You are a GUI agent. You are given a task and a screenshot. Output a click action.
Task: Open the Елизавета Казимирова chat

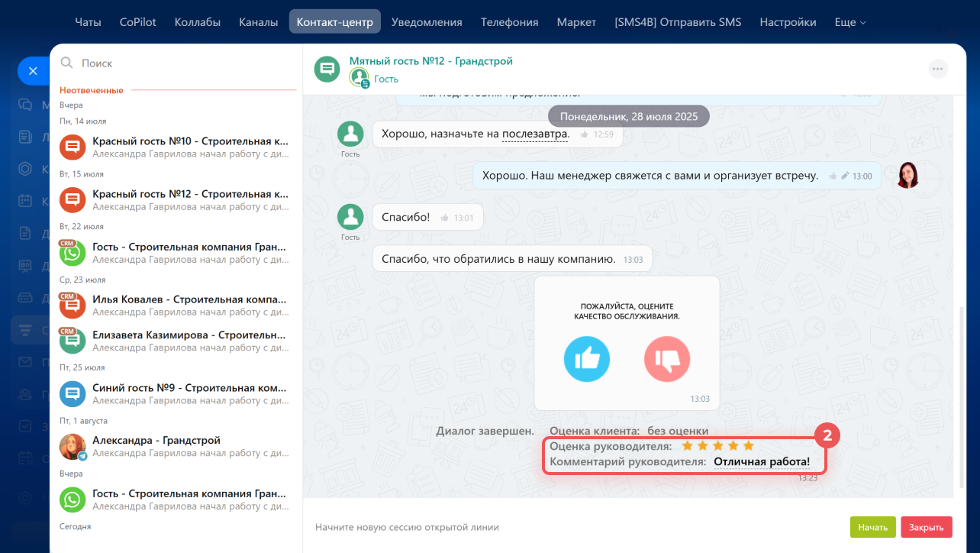click(x=177, y=341)
